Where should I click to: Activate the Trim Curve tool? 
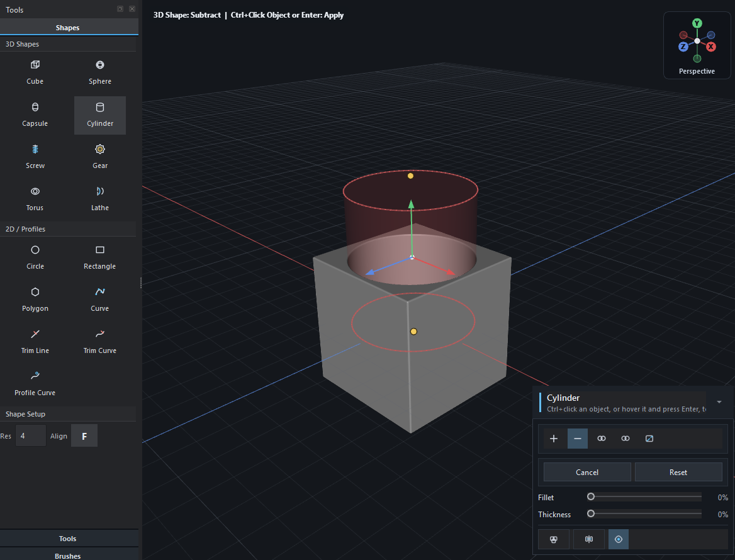pos(100,342)
